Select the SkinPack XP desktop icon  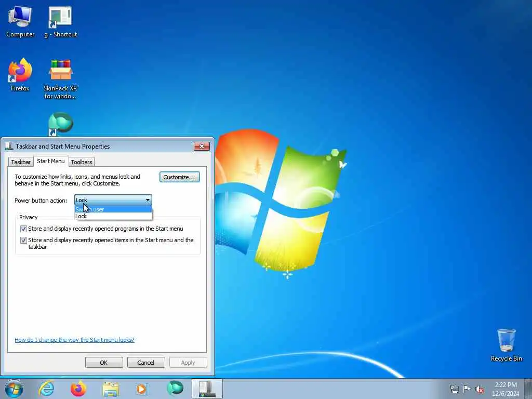[x=60, y=79]
